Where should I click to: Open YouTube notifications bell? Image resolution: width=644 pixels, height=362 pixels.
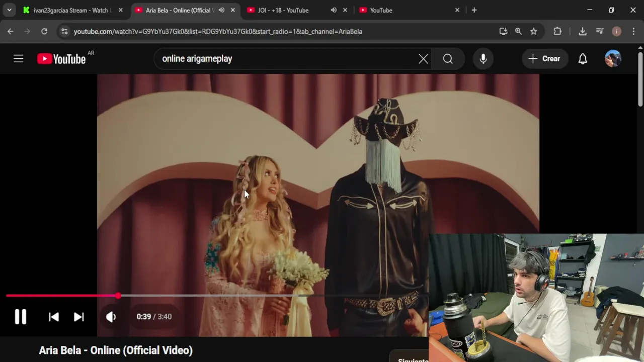(x=583, y=59)
